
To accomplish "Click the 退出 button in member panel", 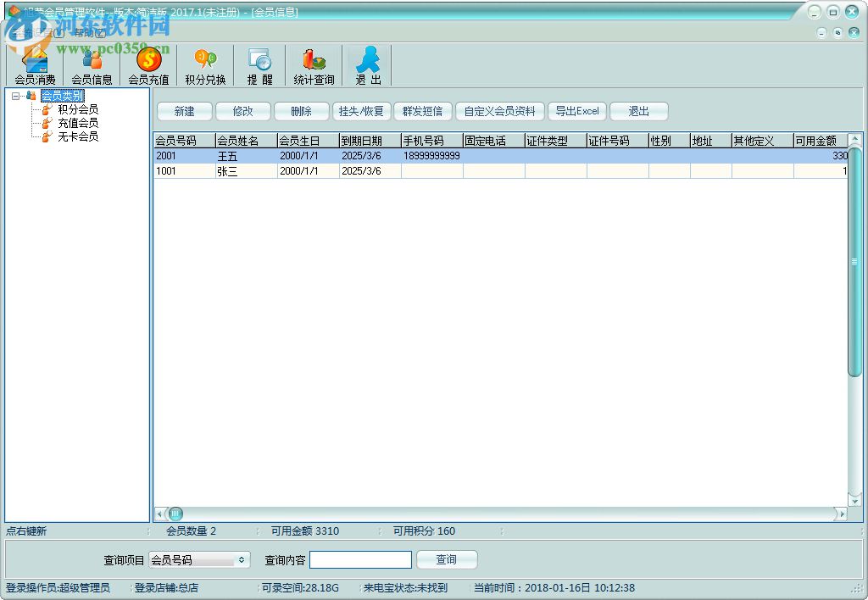I will (639, 111).
